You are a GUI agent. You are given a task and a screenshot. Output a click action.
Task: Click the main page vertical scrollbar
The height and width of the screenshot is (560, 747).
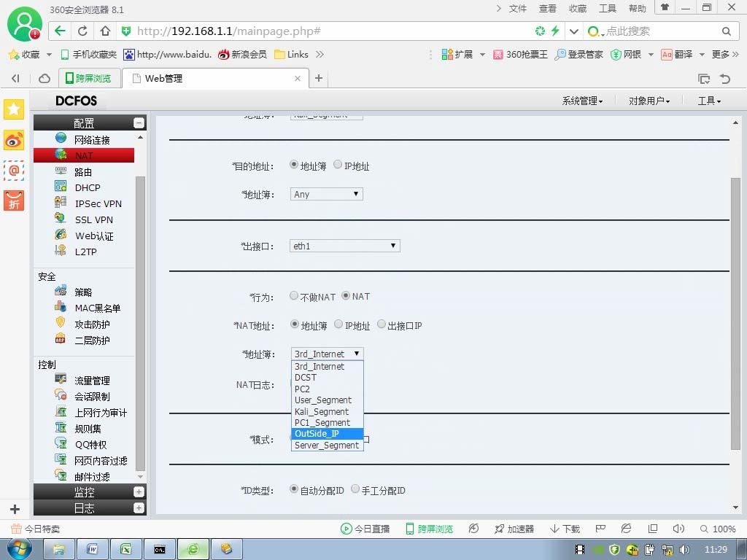point(735,314)
